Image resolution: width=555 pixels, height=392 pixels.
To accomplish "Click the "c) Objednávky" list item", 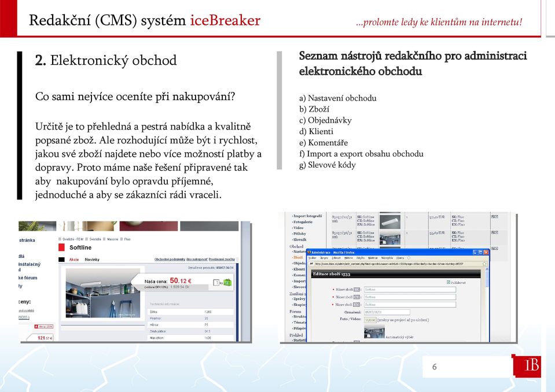I will click(325, 120).
